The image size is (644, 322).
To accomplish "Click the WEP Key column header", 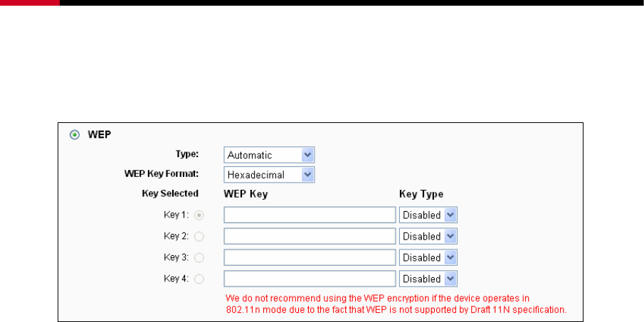I will point(246,194).
